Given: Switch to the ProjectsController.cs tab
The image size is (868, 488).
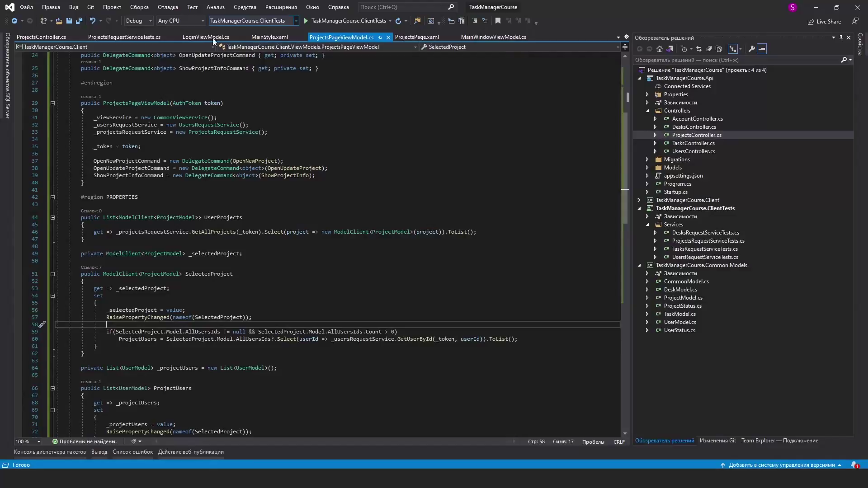Looking at the screenshot, I should click(x=41, y=37).
